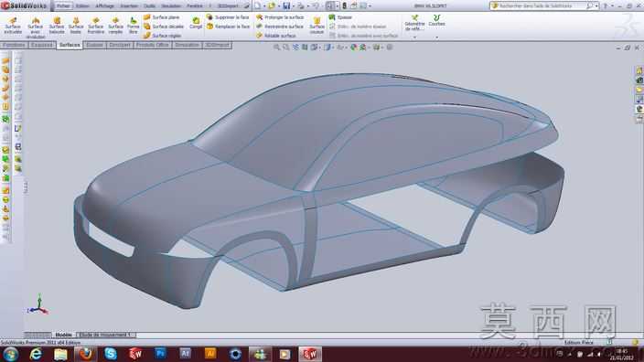This screenshot has height=362, width=644.
Task: Select the Surface extrudée tool
Action: pos(13,26)
